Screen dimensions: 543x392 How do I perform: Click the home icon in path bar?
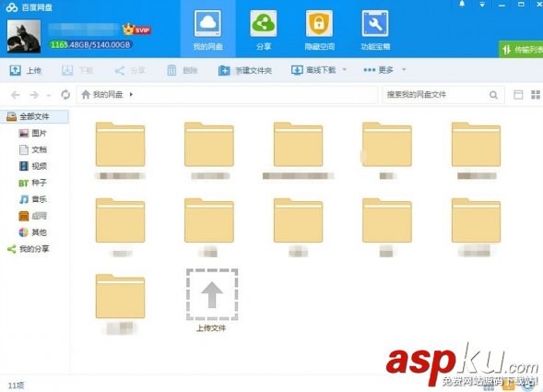point(86,94)
